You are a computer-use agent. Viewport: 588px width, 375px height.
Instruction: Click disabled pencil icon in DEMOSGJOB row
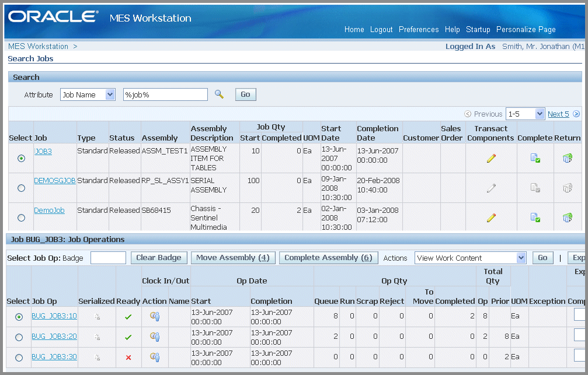point(491,188)
